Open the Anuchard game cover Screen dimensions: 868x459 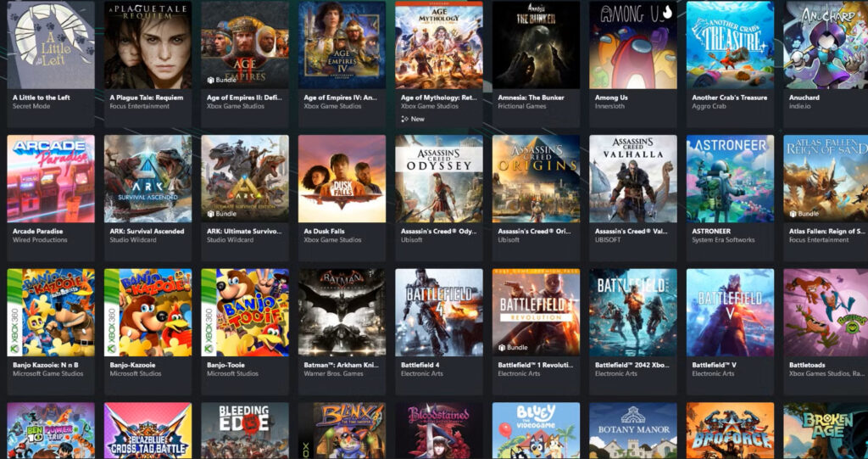click(826, 44)
